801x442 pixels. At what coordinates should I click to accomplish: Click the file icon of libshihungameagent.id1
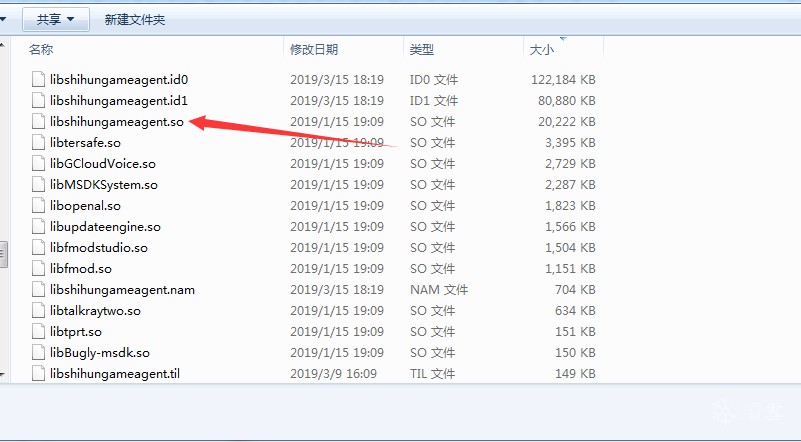(38, 101)
